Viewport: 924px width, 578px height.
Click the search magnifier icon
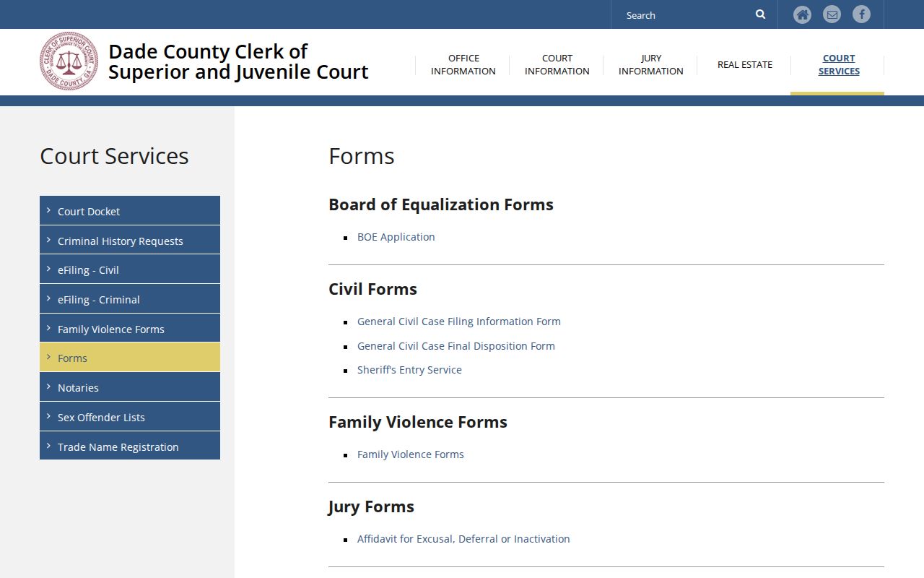tap(760, 14)
